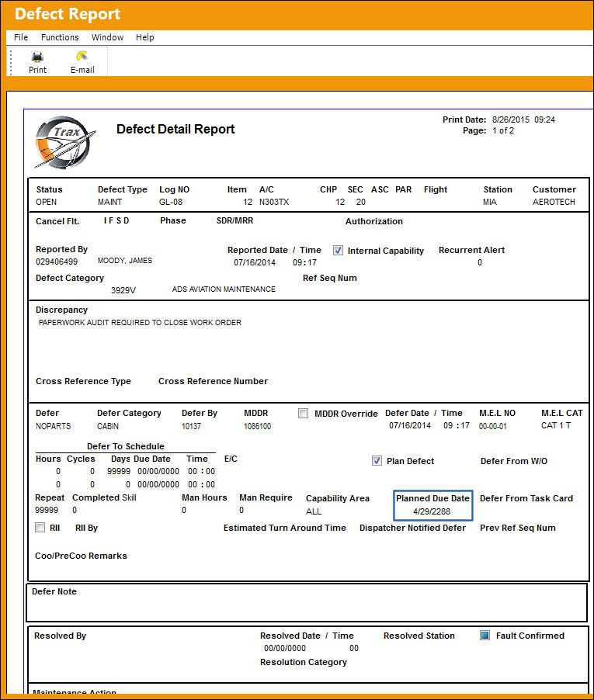Click ADS AVIATION MAINTENANCE text

point(224,289)
